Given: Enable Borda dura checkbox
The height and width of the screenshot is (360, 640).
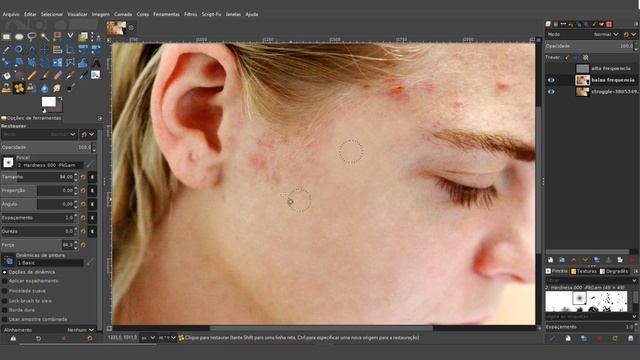Looking at the screenshot, I should coord(4,310).
